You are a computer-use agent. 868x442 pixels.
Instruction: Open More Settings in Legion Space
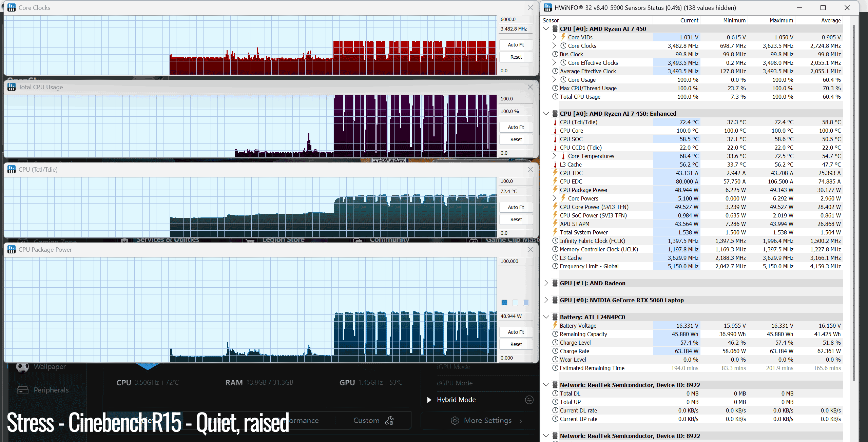[487, 421]
